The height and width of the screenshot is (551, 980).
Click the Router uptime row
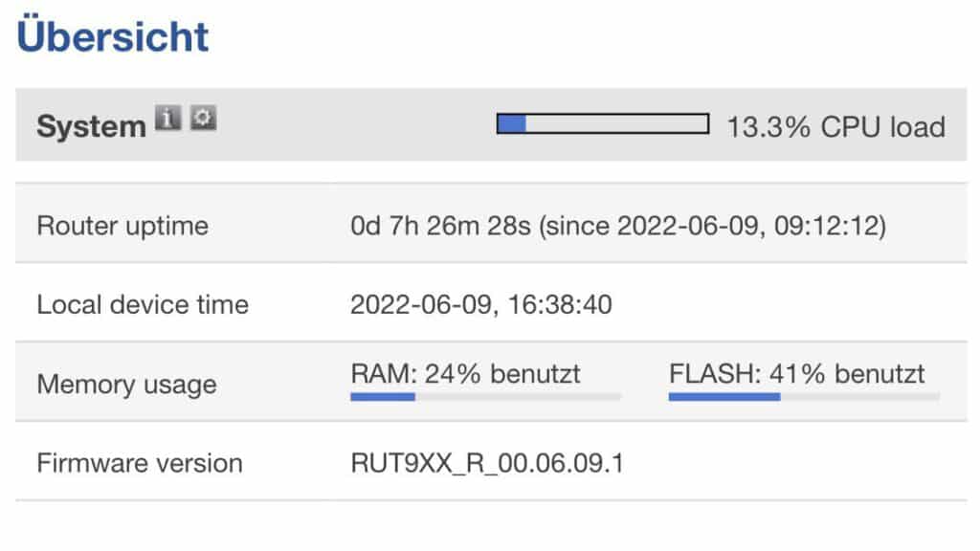(122, 226)
